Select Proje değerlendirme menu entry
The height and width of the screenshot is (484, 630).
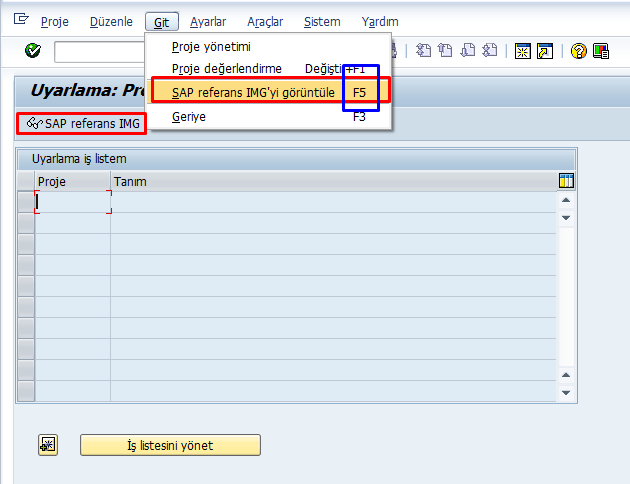tap(268, 69)
